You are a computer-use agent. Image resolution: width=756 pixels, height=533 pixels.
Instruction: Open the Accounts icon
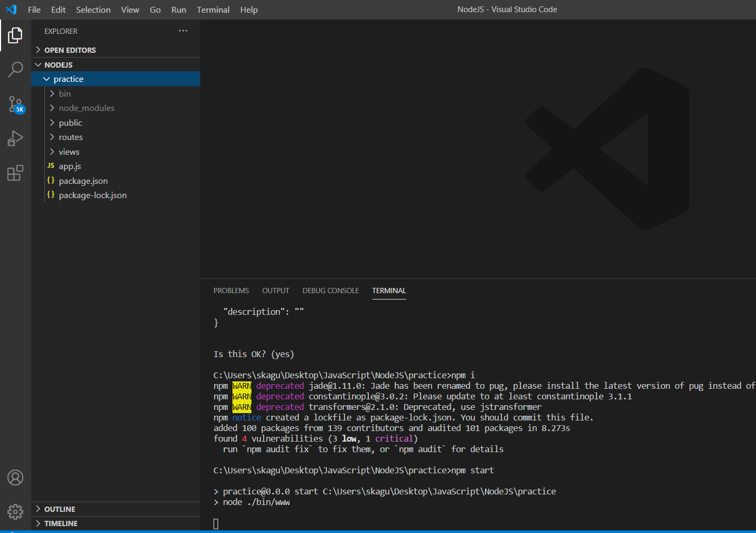15,478
